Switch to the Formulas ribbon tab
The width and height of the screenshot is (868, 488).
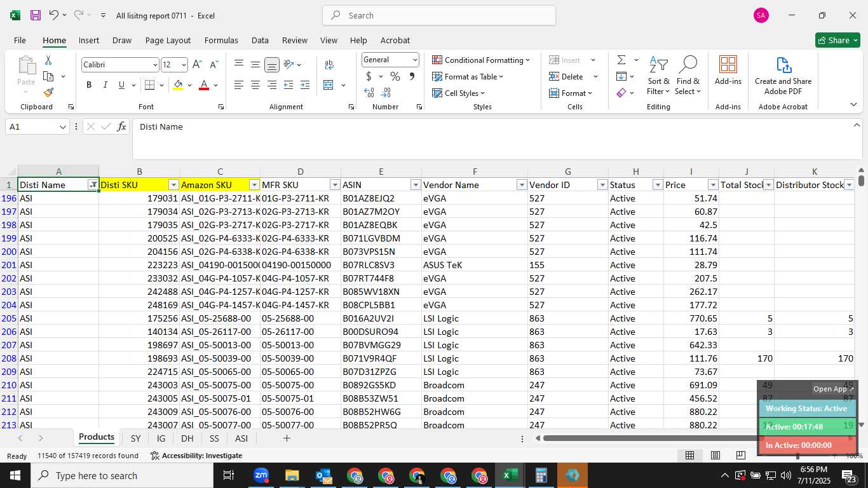pos(221,40)
